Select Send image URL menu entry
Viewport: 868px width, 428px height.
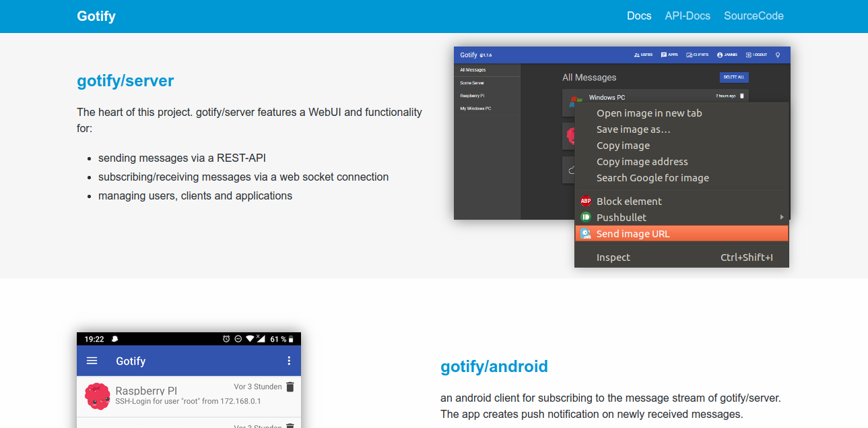[681, 233]
